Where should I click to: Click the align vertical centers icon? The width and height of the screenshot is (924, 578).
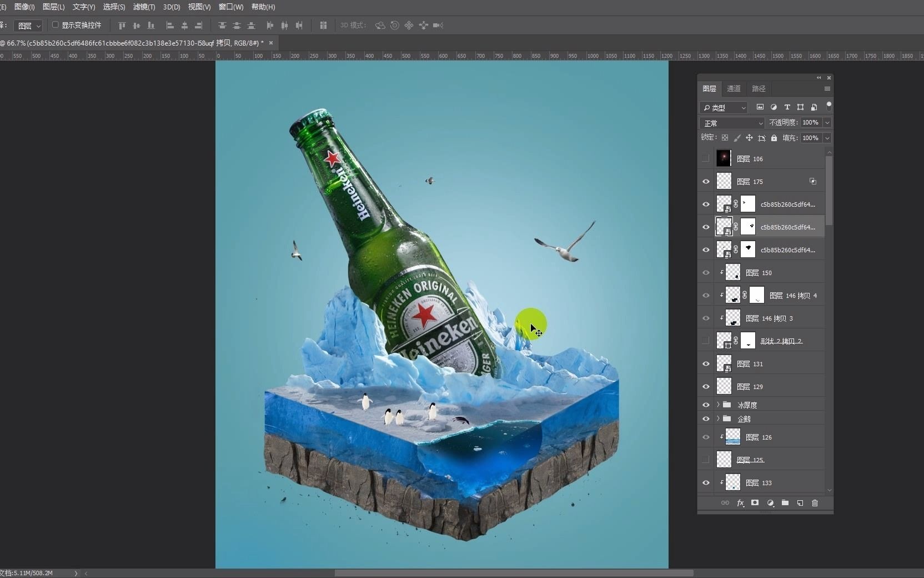pos(137,25)
